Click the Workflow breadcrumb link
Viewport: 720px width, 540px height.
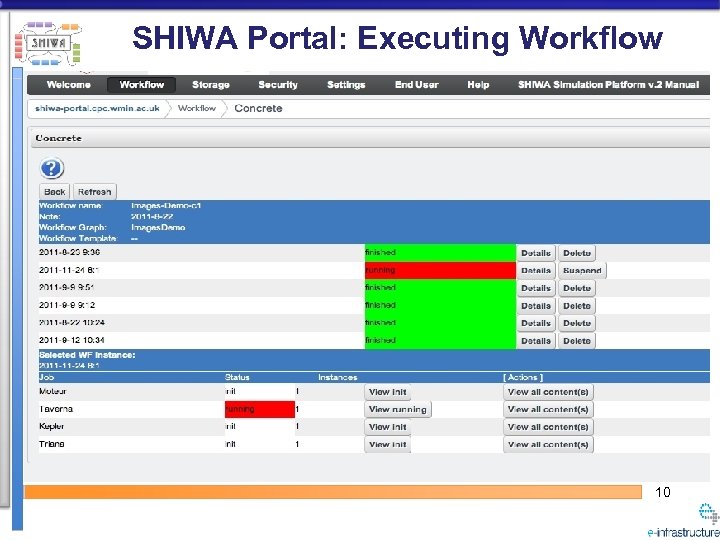(197, 108)
